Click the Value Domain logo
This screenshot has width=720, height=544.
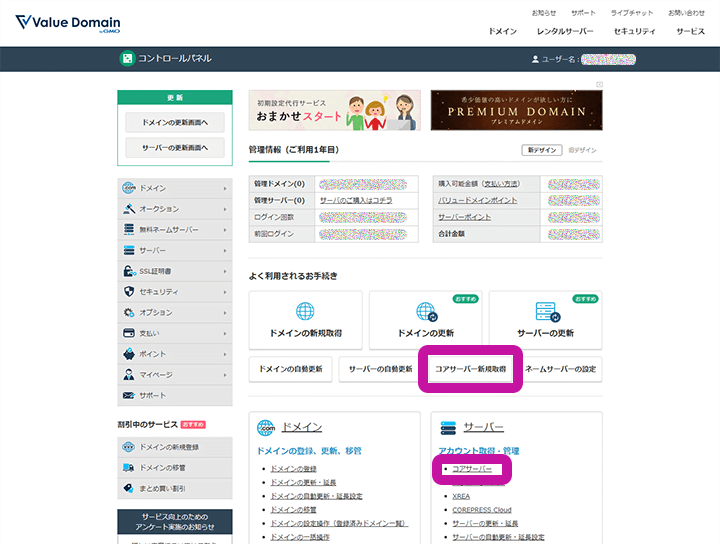tap(66, 23)
